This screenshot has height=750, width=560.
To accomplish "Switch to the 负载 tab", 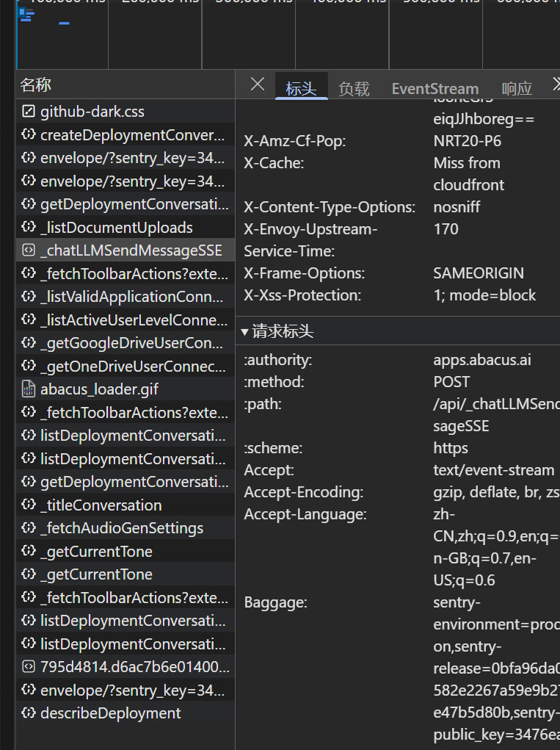I will (x=354, y=89).
